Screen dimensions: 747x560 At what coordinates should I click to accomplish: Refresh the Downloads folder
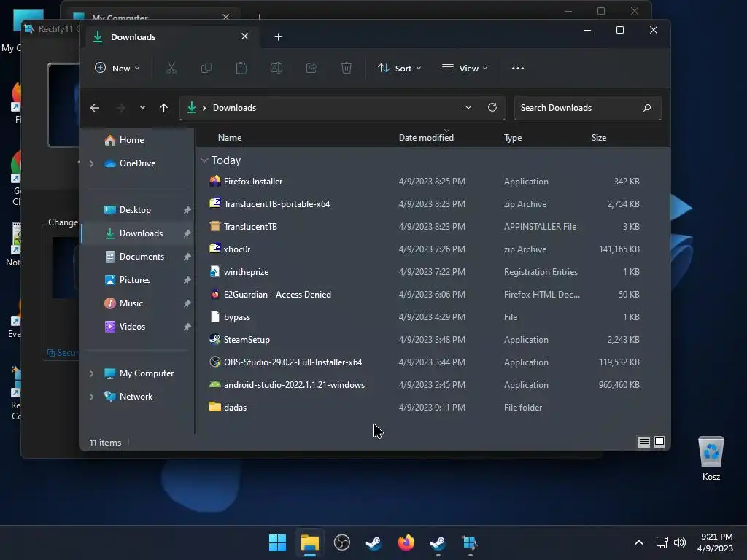(x=492, y=107)
